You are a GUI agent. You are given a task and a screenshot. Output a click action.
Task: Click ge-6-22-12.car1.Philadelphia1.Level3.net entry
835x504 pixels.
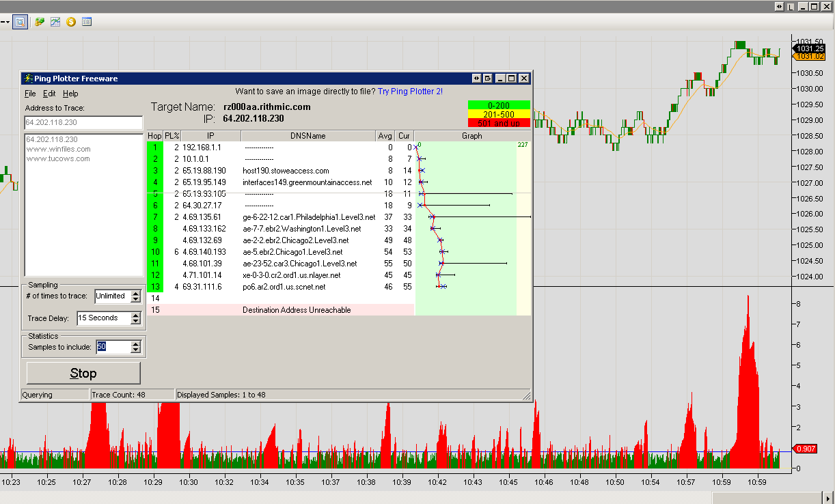[x=309, y=217]
